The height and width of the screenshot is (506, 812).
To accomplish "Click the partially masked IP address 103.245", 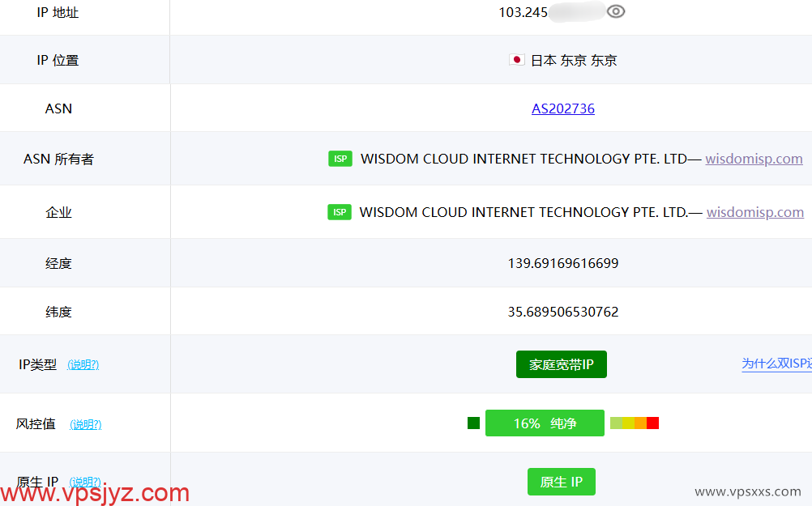I will tap(524, 12).
